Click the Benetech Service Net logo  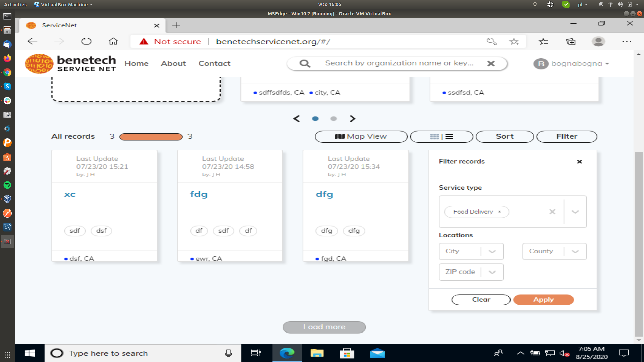tap(70, 63)
